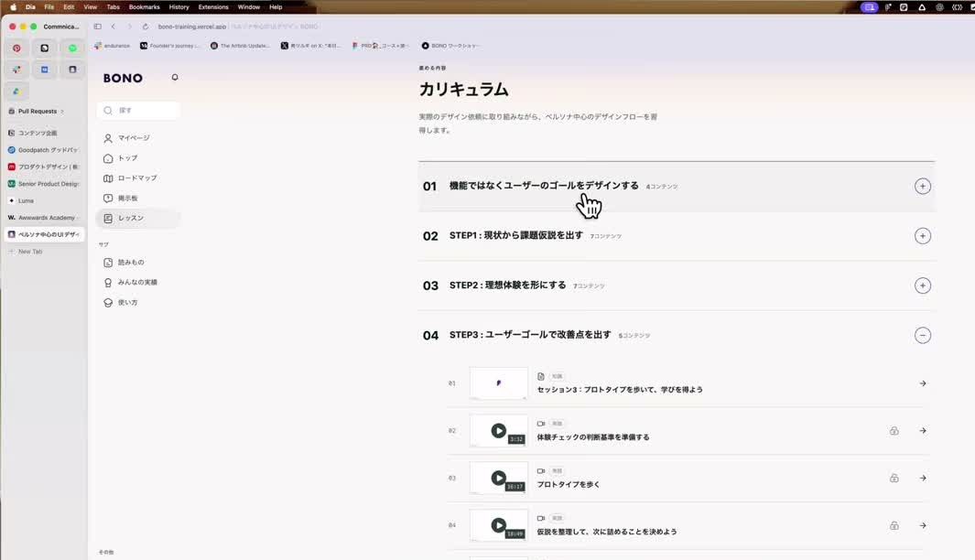The height and width of the screenshot is (560, 975).
Task: Open Founder's journey bookmark
Action: [x=169, y=46]
